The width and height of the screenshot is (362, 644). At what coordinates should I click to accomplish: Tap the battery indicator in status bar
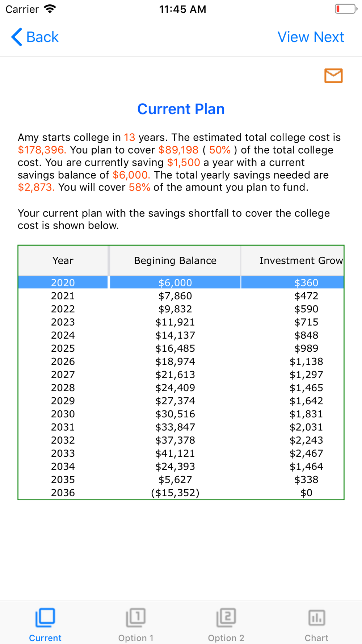click(x=346, y=9)
